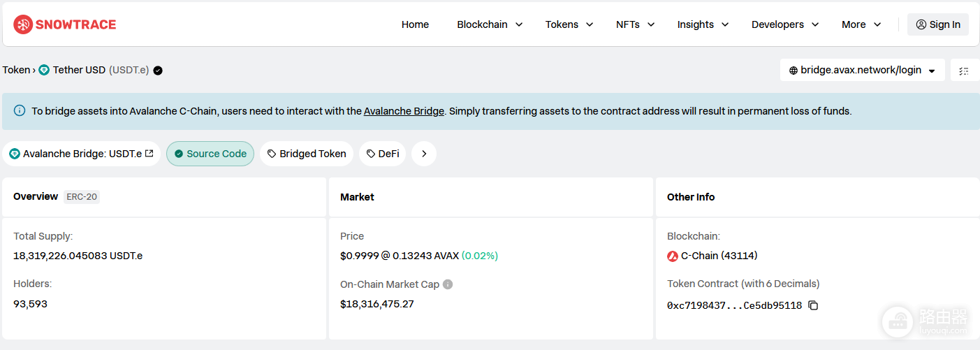Select the Bridged Token tag
This screenshot has width=980, height=350.
(307, 154)
